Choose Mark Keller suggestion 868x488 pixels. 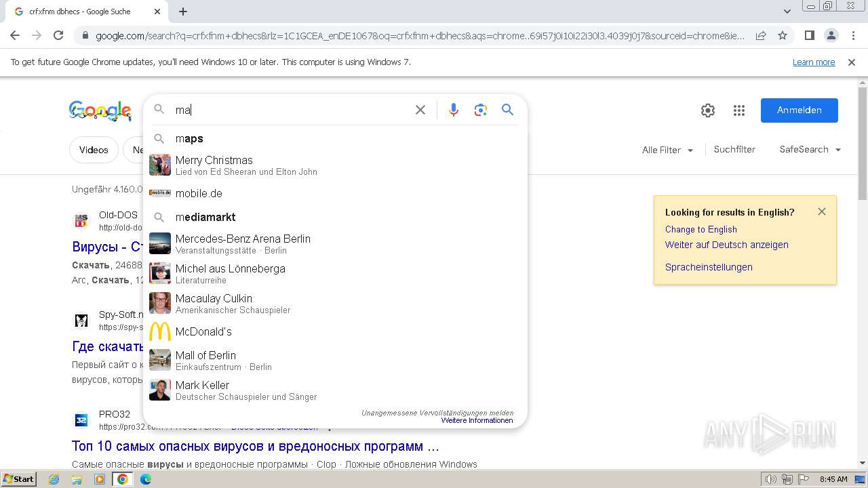(335, 390)
